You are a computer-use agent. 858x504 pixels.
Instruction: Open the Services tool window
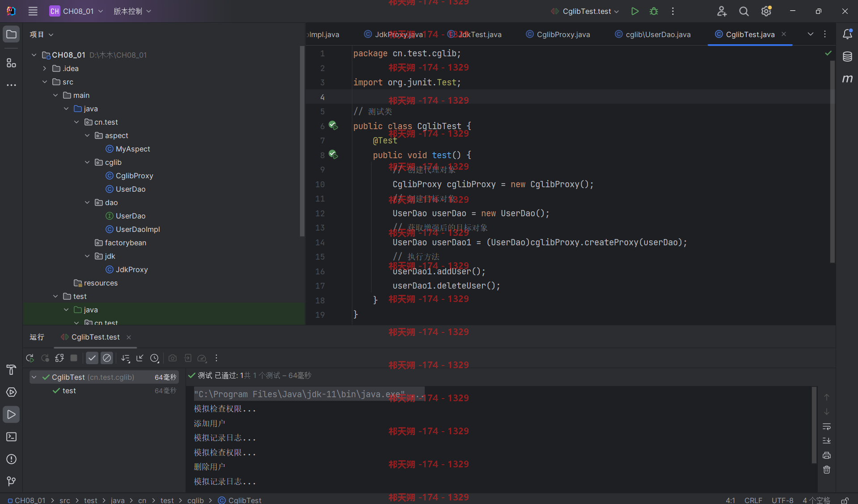[11, 392]
